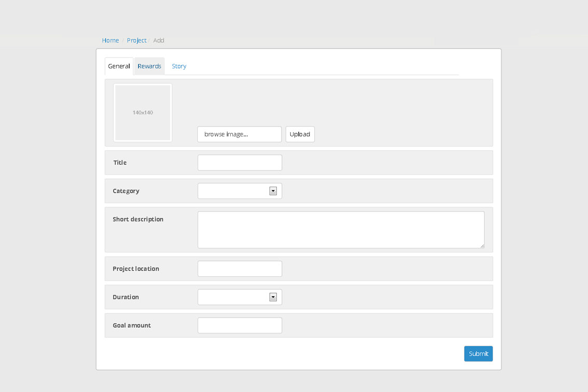Switch to the Story tab

click(179, 66)
